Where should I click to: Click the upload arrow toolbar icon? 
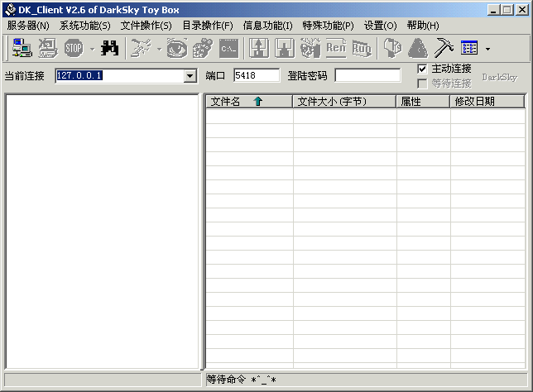click(x=259, y=48)
